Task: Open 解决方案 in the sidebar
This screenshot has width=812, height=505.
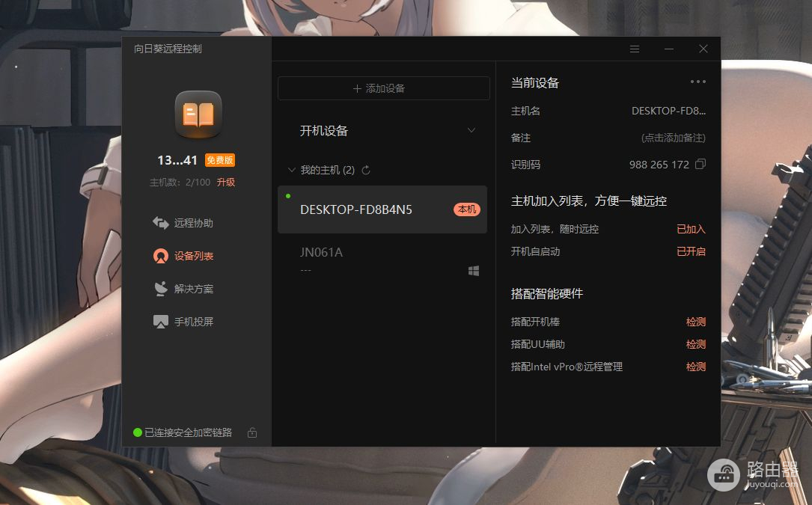Action: 183,289
